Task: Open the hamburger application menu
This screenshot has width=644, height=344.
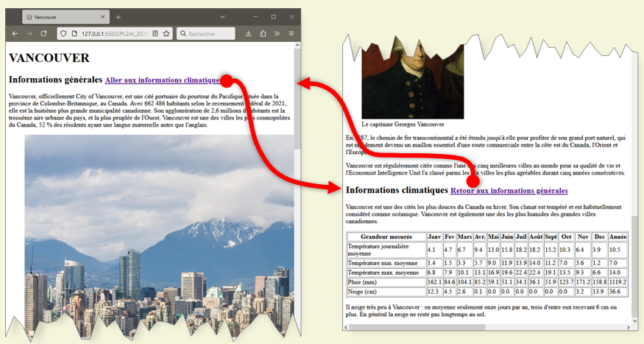Action: [291, 34]
